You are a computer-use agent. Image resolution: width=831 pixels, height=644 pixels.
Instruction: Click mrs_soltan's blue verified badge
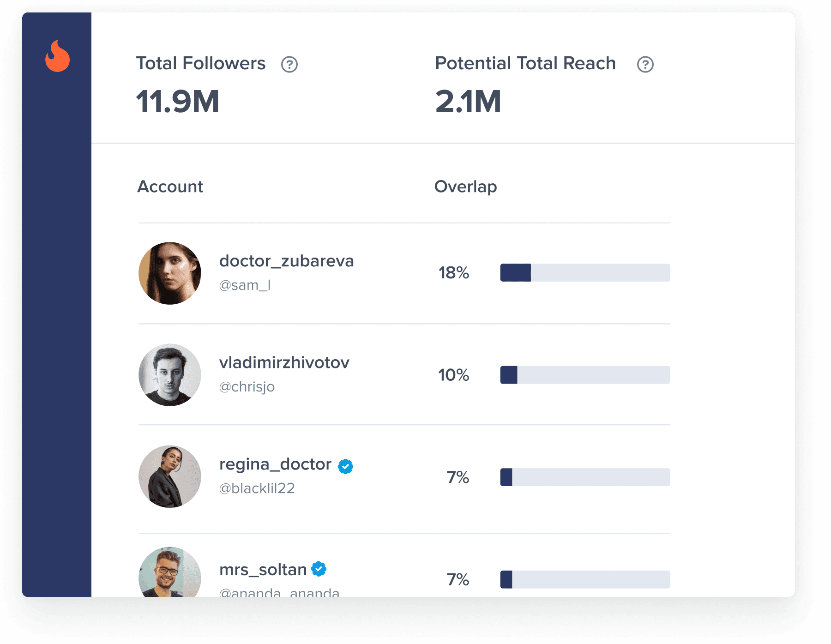tap(319, 569)
